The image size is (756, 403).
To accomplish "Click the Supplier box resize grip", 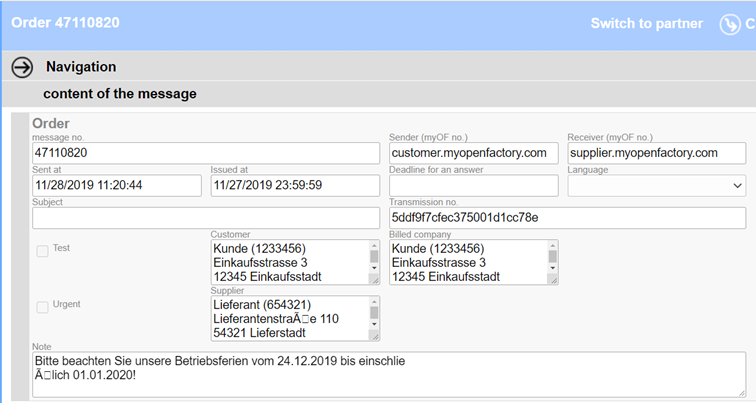I will coord(374,336).
